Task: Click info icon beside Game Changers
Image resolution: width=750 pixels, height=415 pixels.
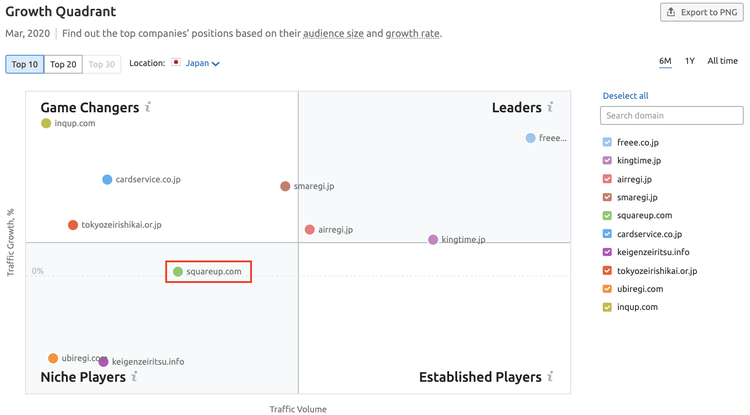Action: click(x=148, y=107)
